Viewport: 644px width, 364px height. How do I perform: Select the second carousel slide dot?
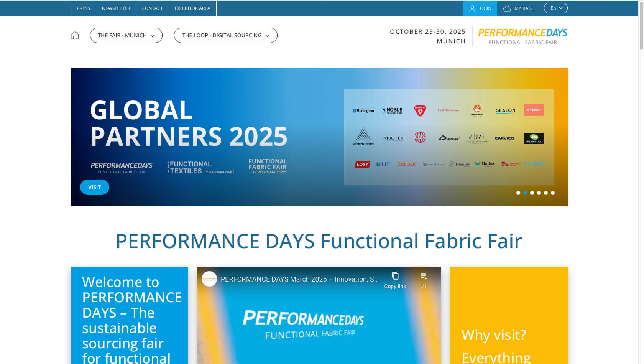point(525,193)
